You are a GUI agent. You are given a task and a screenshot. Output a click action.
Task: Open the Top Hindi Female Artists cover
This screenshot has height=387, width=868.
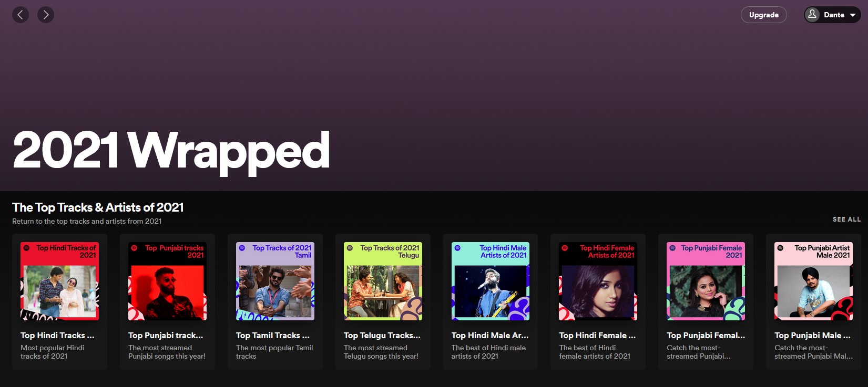[598, 281]
